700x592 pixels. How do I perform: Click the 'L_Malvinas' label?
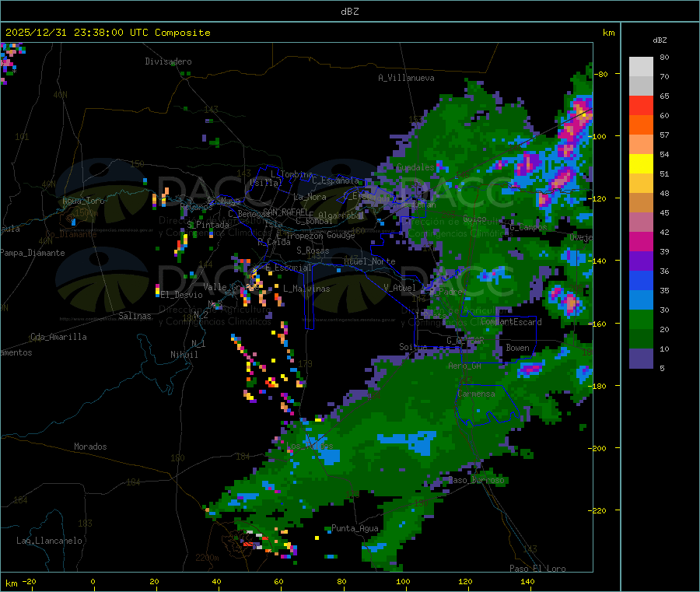306,289
